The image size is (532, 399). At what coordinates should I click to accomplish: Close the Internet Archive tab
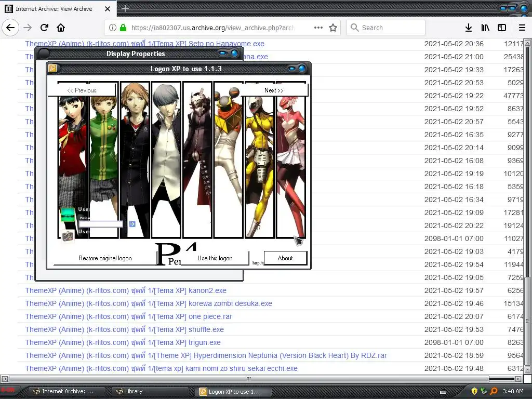click(x=107, y=9)
